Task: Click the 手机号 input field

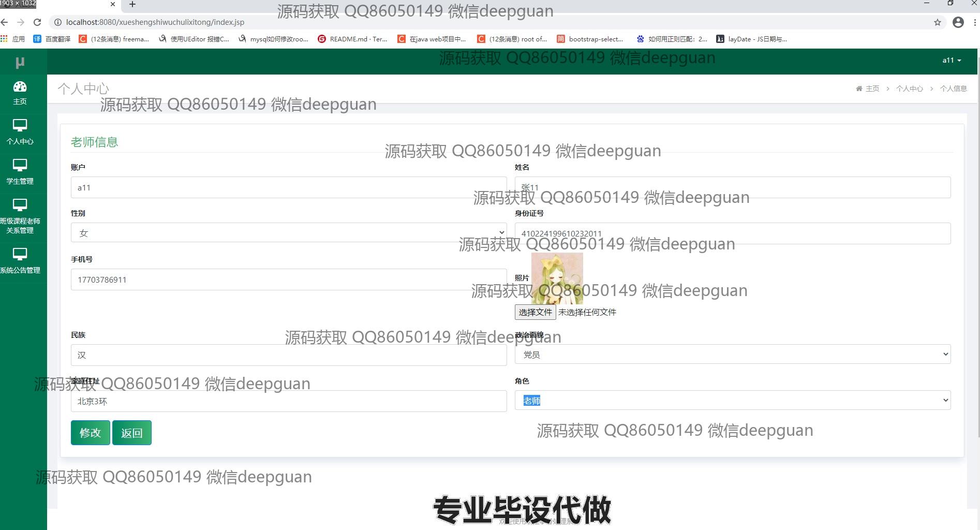Action: [x=288, y=280]
